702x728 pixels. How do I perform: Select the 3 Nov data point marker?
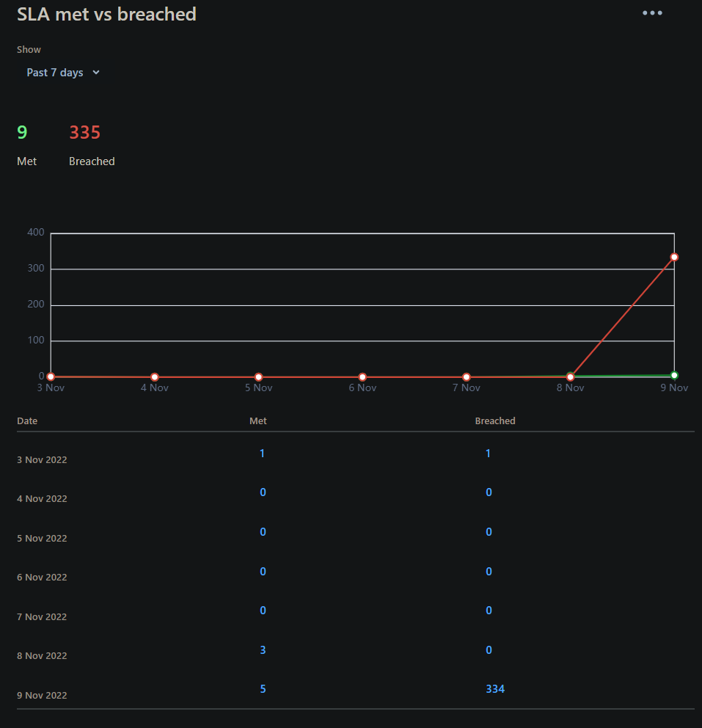[50, 376]
